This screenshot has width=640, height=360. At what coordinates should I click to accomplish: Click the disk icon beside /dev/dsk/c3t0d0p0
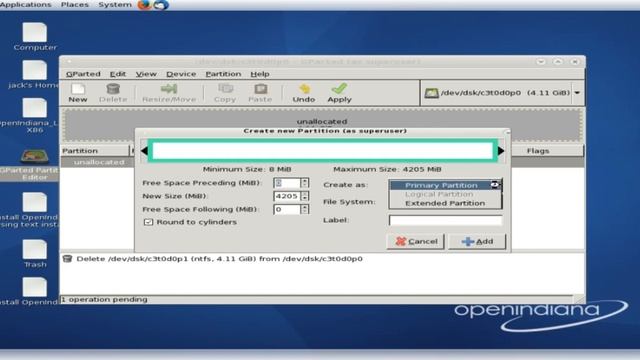click(431, 93)
